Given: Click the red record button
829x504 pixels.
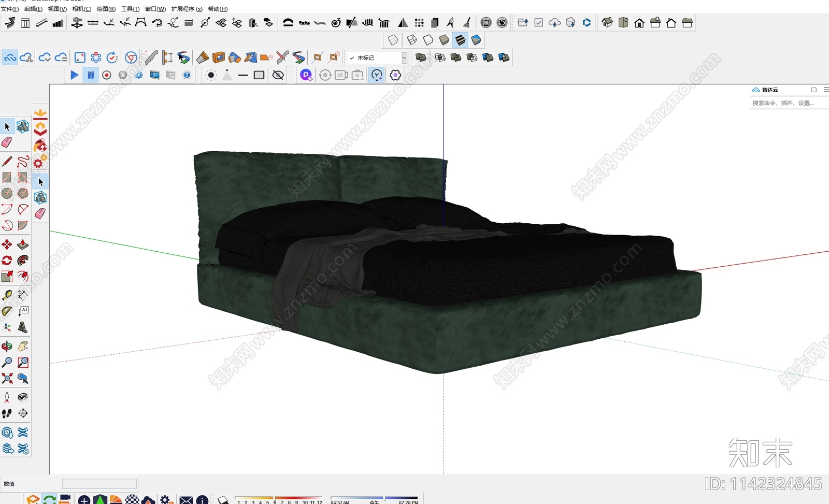Looking at the screenshot, I should (107, 75).
